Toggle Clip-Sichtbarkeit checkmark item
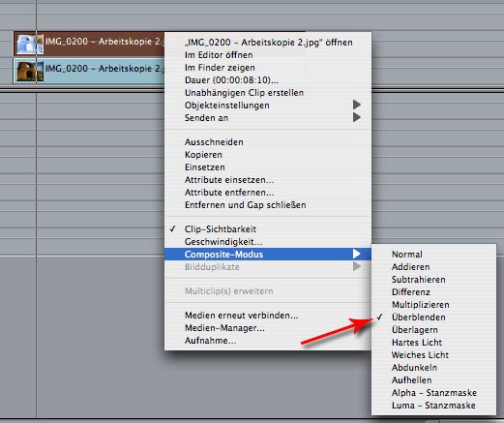Viewport: 504px width, 423px height. pos(268,229)
